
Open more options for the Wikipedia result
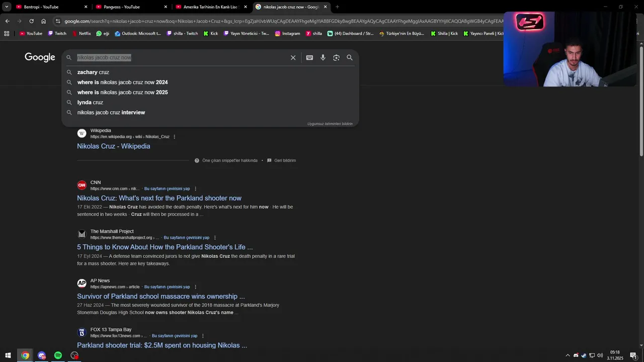pyautogui.click(x=174, y=137)
